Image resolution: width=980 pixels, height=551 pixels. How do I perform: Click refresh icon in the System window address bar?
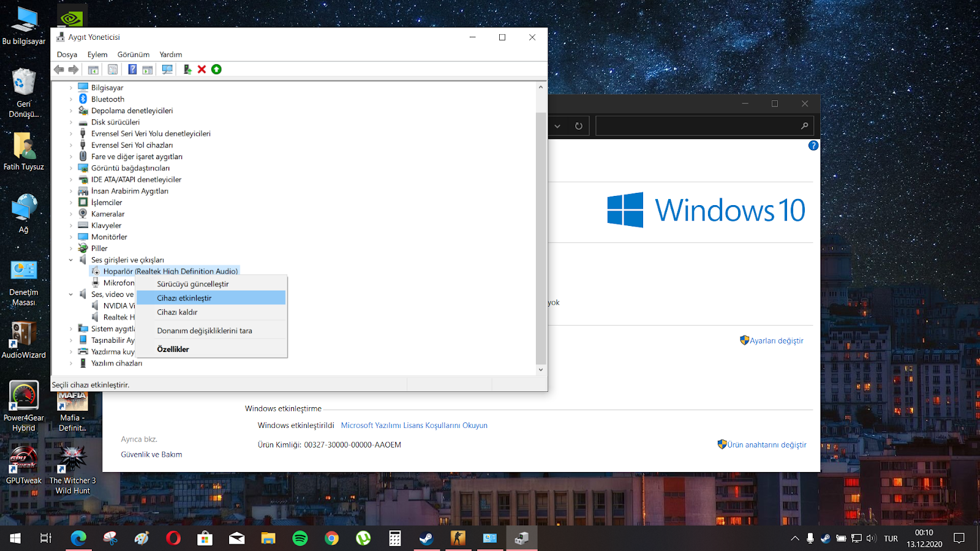[x=579, y=126]
